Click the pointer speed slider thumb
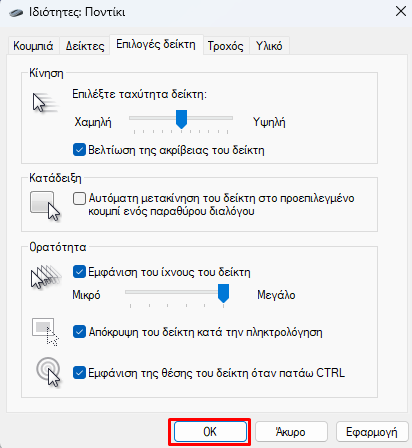The height and width of the screenshot is (448, 412). coord(181,119)
